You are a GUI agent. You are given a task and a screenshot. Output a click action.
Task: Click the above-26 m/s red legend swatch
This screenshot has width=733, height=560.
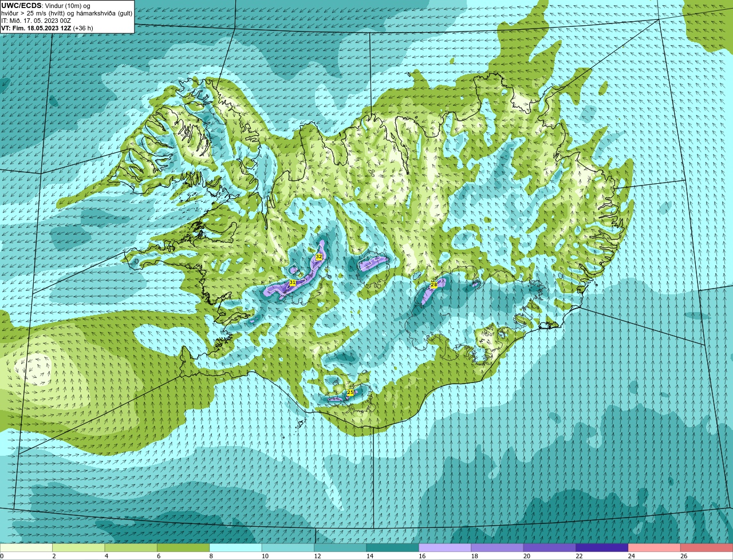point(707,547)
